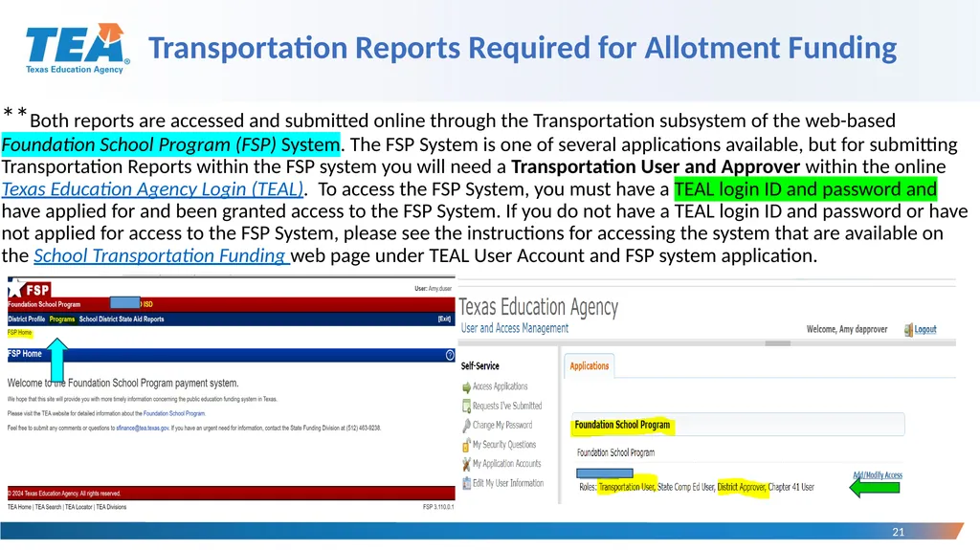The height and width of the screenshot is (550, 980).
Task: Open the help icon on FSP Home bar
Action: click(450, 355)
